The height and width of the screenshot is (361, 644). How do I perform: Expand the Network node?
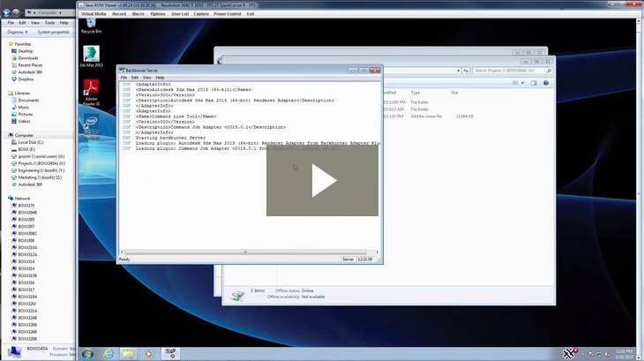pos(22,199)
